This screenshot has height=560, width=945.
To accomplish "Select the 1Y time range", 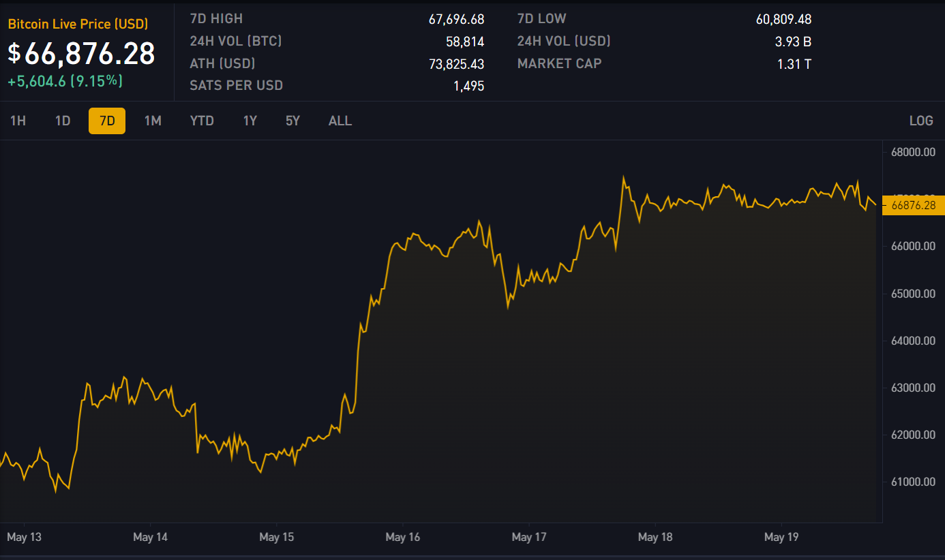I will [x=250, y=121].
